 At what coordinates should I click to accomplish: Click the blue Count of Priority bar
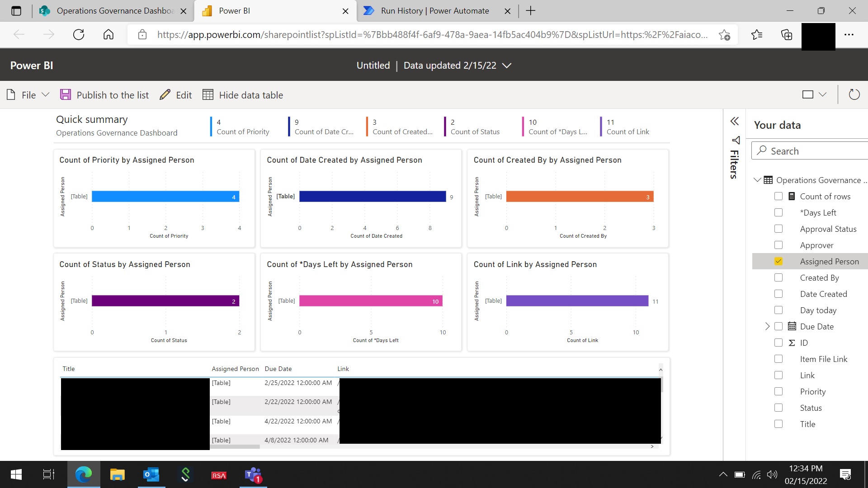click(x=165, y=197)
